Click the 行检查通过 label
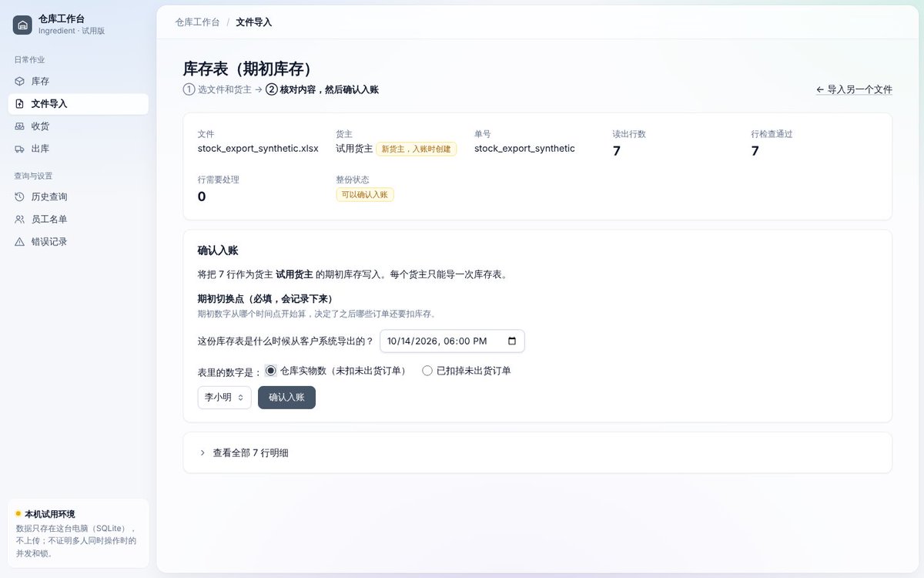Image resolution: width=924 pixels, height=578 pixels. click(x=772, y=133)
